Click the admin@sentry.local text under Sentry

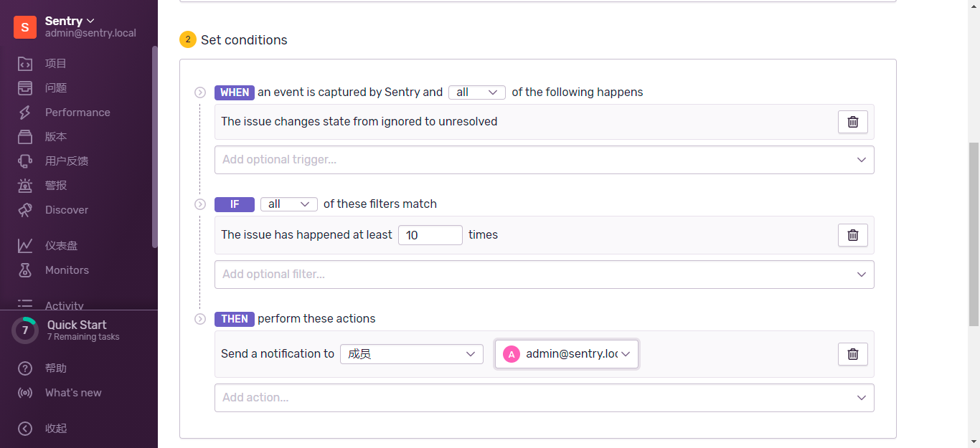click(x=90, y=33)
